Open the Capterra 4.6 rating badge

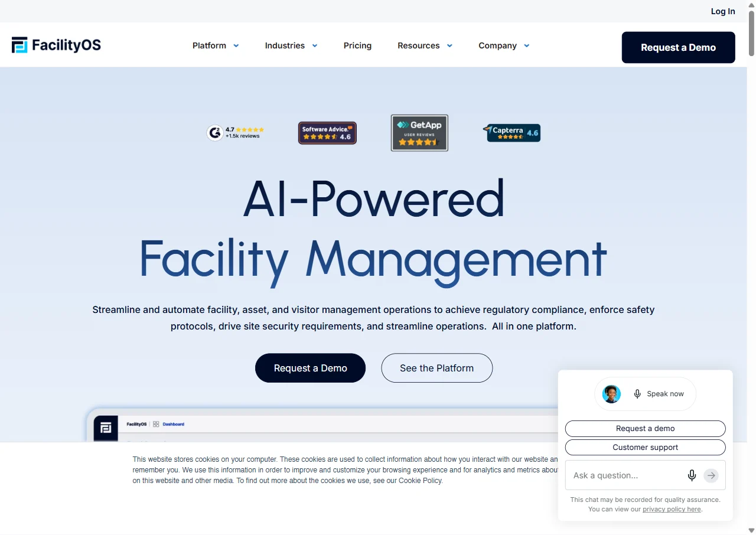tap(511, 133)
